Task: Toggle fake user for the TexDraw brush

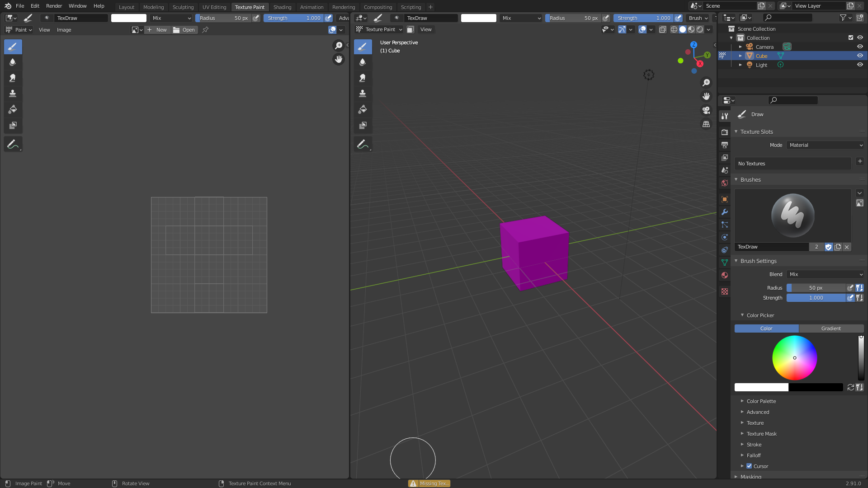Action: click(829, 247)
